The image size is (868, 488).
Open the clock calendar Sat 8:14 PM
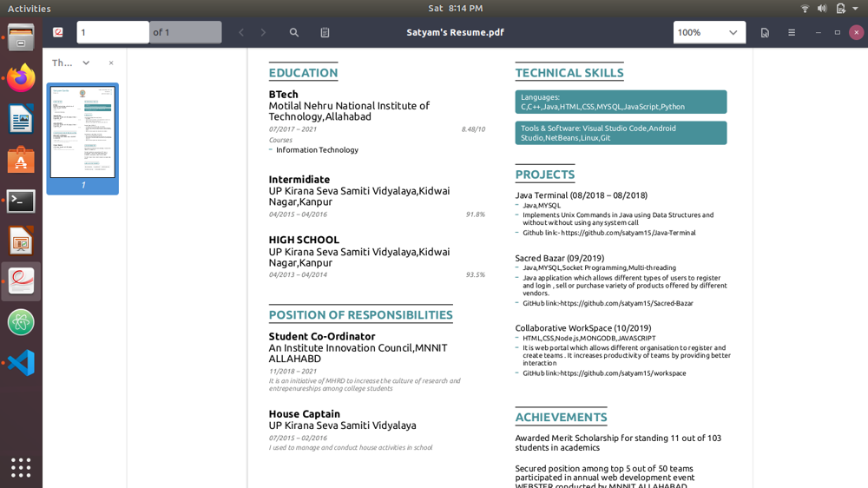pyautogui.click(x=455, y=9)
